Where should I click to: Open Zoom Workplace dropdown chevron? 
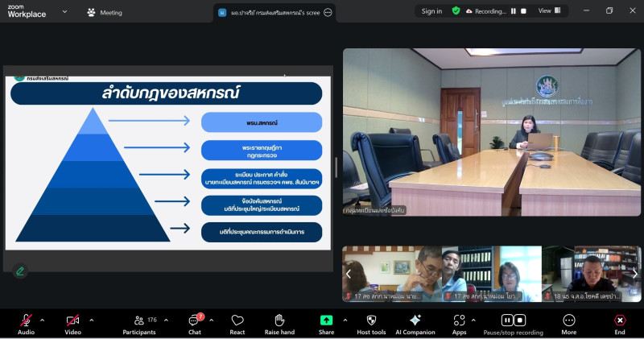tap(64, 12)
